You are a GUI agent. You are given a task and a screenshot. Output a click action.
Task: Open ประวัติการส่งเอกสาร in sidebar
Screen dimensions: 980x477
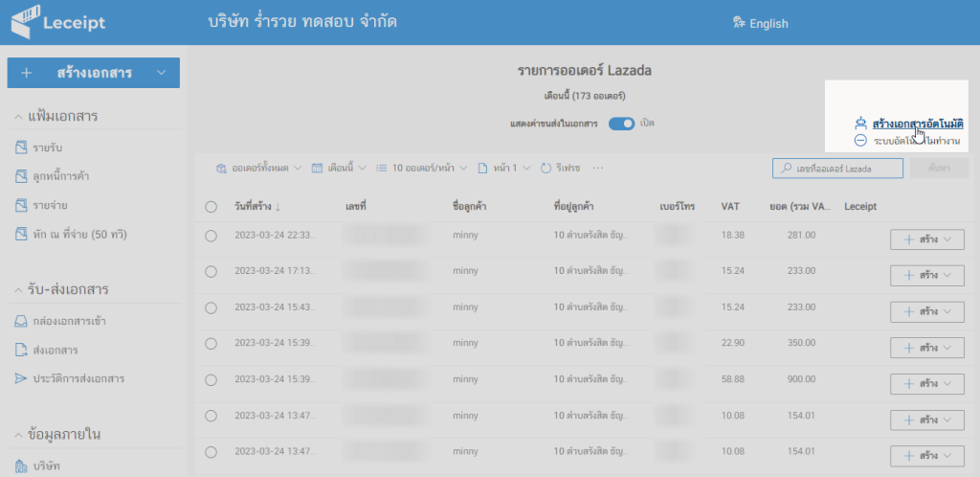tap(78, 379)
